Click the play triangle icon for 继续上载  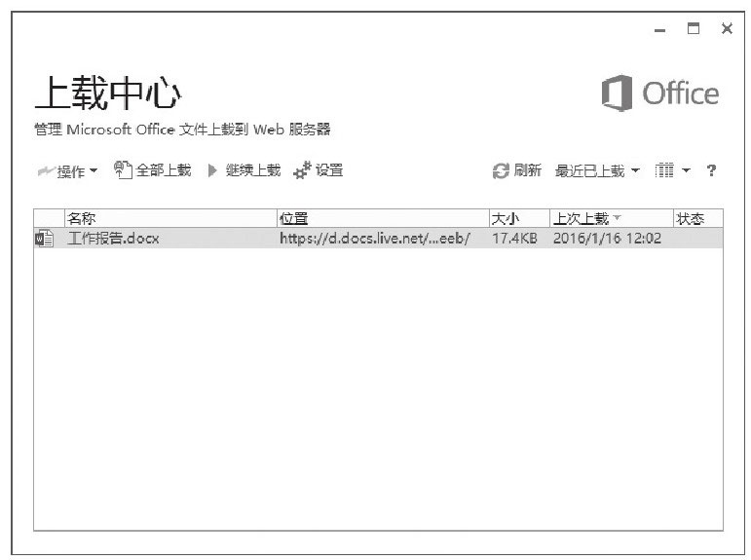point(212,170)
